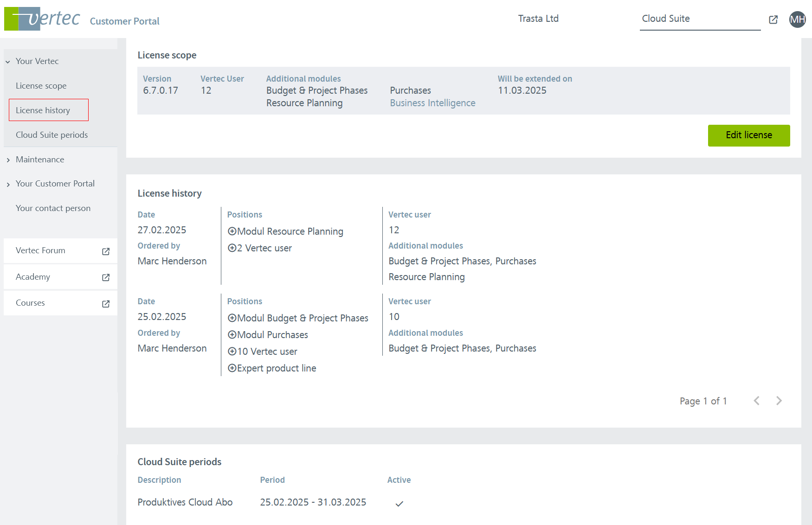Select License scope in the sidebar
Image resolution: width=812 pixels, height=525 pixels.
click(x=41, y=86)
